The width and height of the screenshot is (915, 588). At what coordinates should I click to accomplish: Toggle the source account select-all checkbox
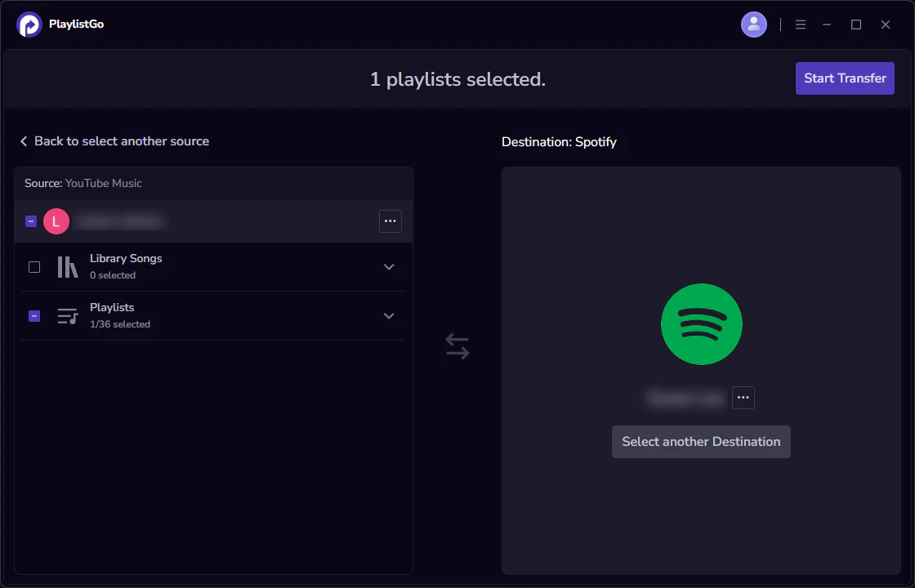point(31,221)
